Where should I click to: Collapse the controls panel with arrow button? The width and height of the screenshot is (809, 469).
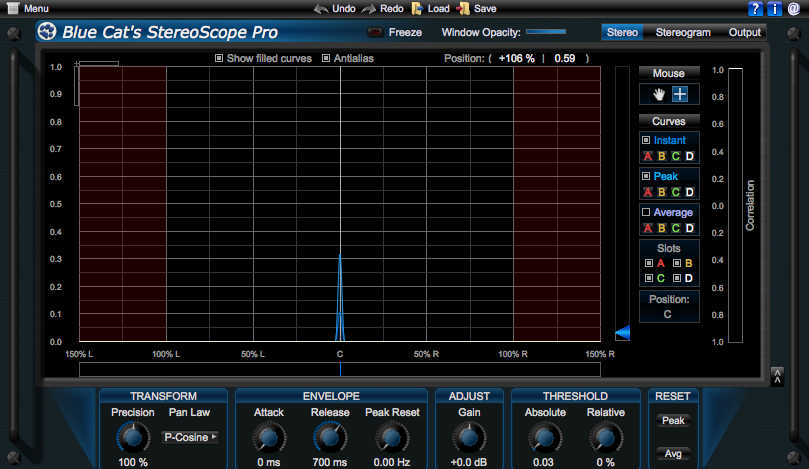click(777, 377)
